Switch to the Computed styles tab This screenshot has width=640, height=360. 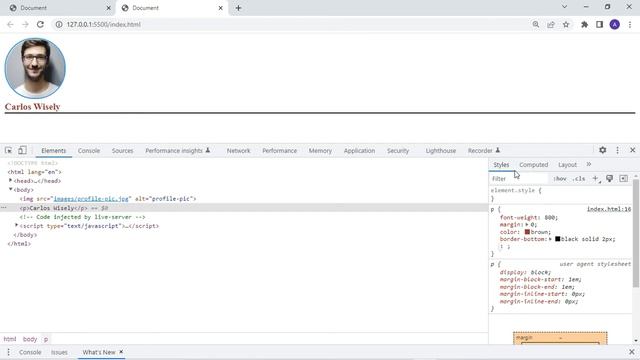pos(533,164)
